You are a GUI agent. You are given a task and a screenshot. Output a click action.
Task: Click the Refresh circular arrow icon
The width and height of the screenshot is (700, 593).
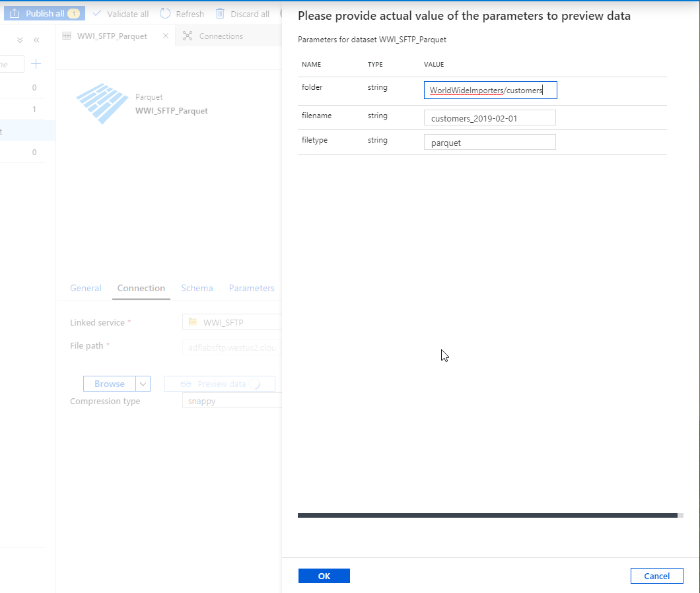[x=165, y=13]
